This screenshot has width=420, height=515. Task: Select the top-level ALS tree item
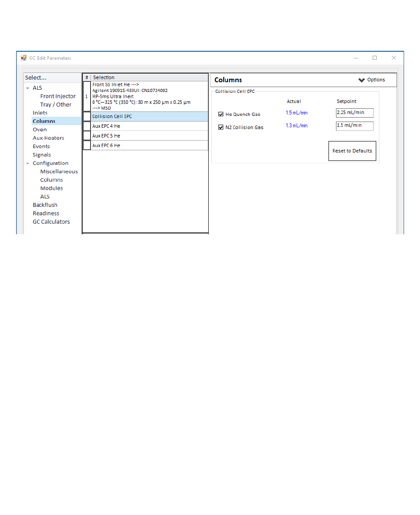pos(38,88)
